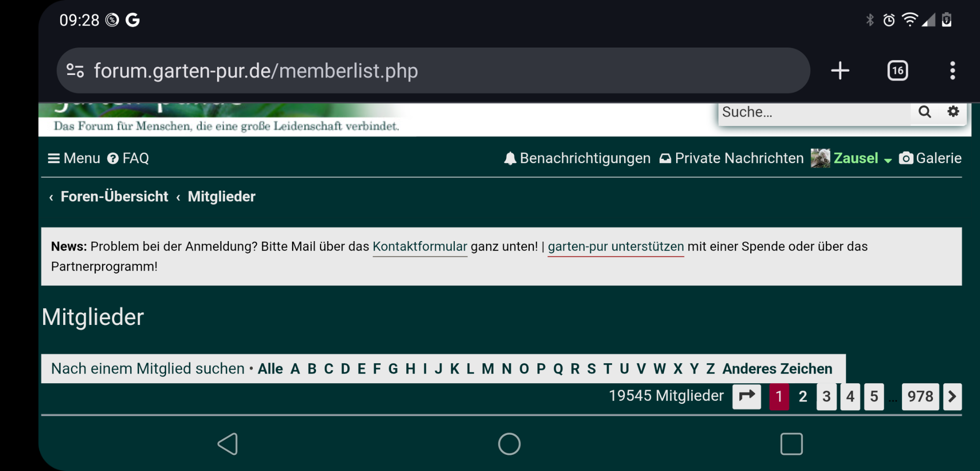Image resolution: width=980 pixels, height=471 pixels.
Task: Go to next page with chevron arrow
Action: [952, 396]
